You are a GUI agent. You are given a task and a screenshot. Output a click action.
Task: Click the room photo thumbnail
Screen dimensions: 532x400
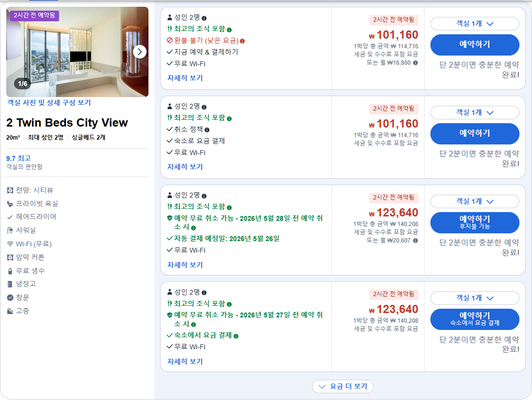(x=77, y=51)
